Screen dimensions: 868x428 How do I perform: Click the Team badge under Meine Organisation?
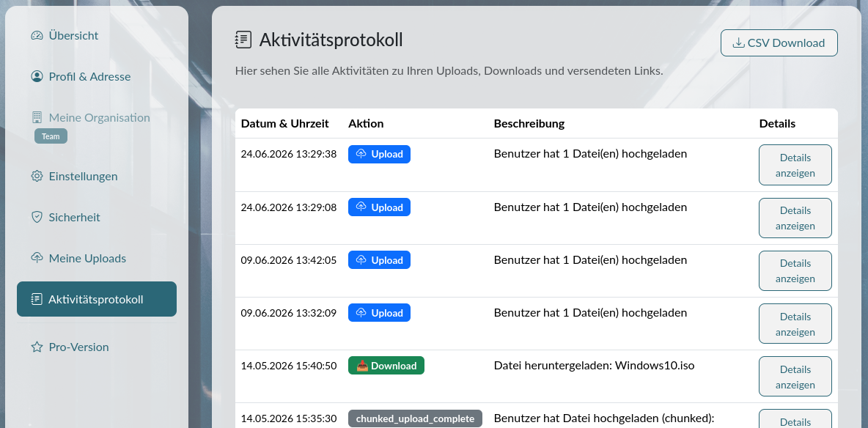pyautogui.click(x=51, y=136)
